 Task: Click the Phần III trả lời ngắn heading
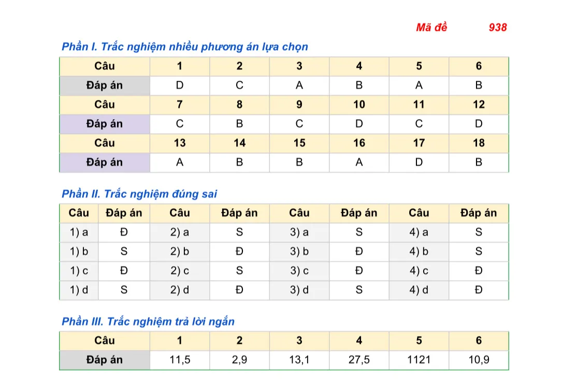click(148, 322)
